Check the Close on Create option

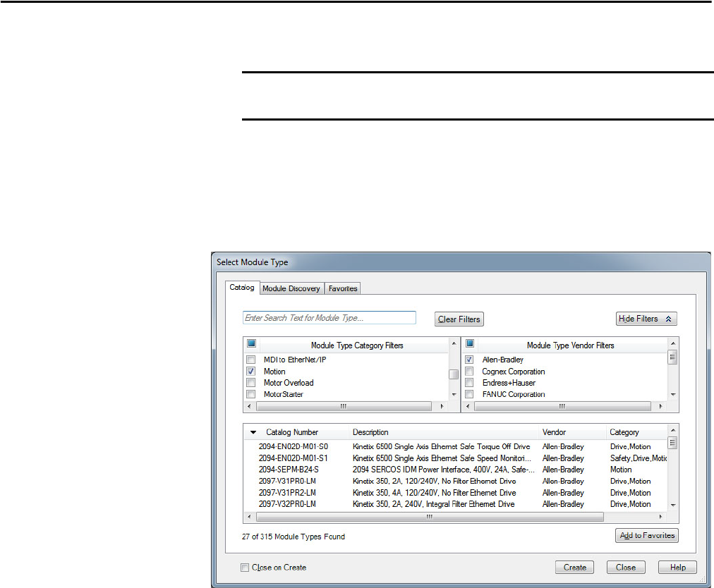[245, 568]
